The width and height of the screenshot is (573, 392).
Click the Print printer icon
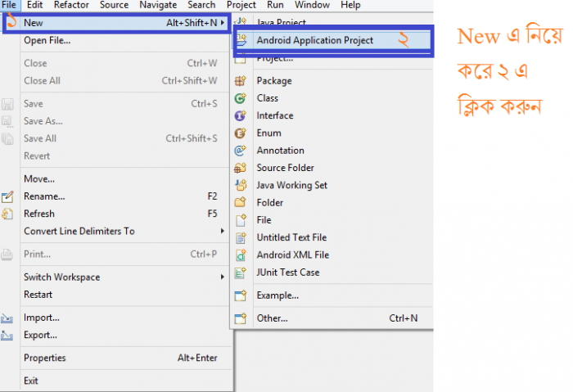tap(7, 255)
